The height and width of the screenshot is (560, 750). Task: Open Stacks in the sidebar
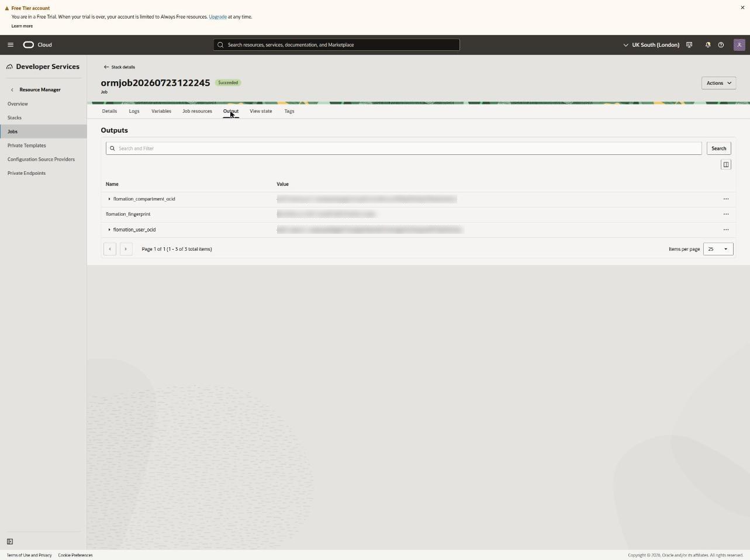coord(15,118)
